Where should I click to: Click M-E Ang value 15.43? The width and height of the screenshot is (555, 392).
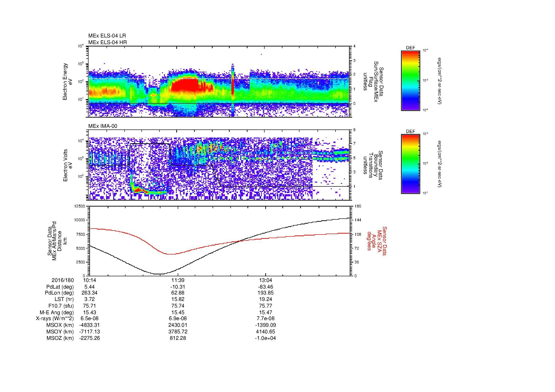89,313
